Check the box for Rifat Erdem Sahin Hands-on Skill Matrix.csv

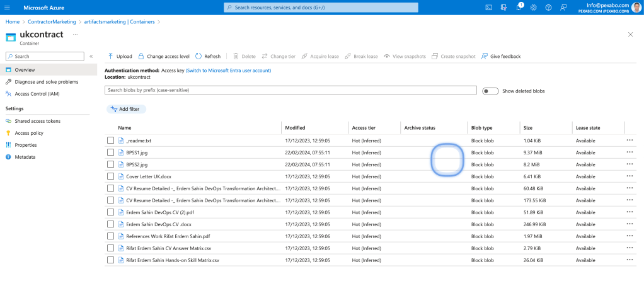[x=110, y=260]
